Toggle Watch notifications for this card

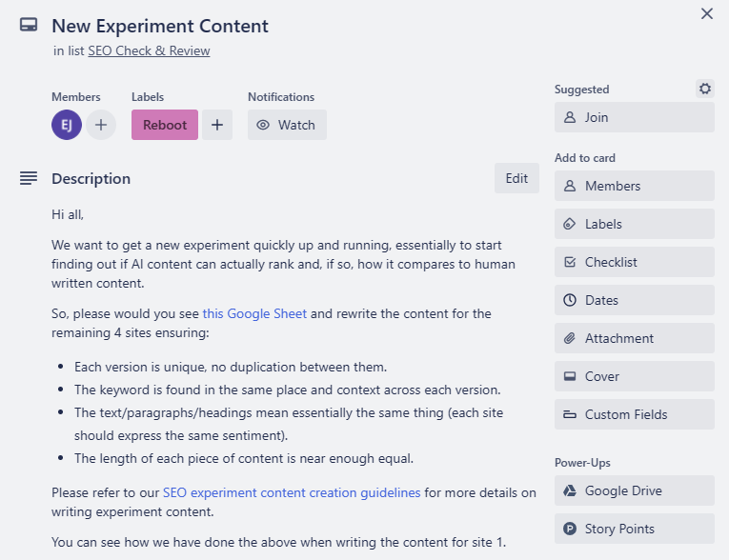tap(287, 125)
